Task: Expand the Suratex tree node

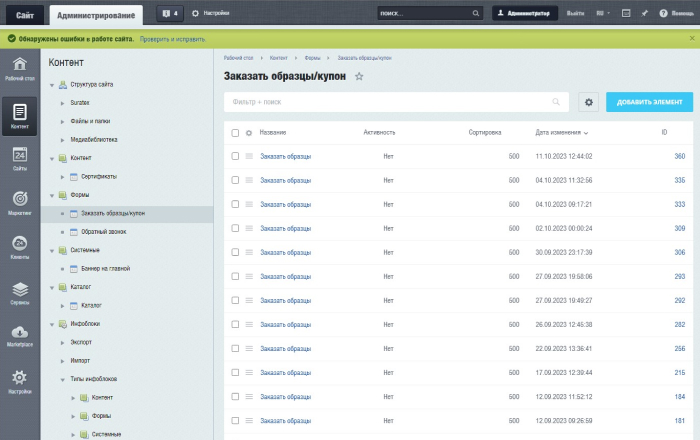Action: [62, 103]
